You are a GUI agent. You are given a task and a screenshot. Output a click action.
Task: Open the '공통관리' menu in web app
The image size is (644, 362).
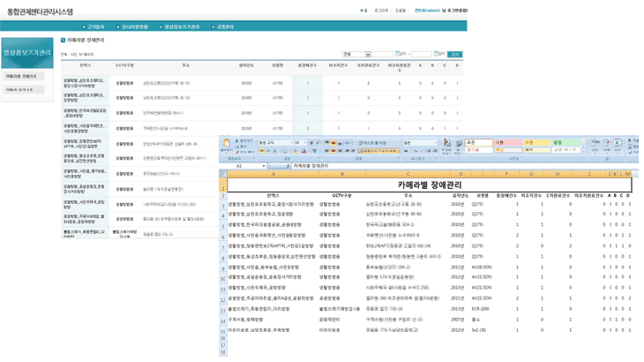coord(222,26)
